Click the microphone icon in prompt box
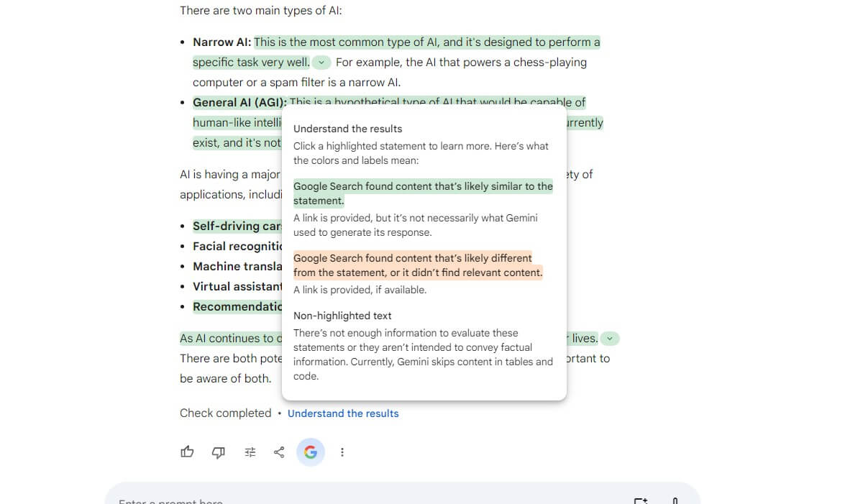 (675, 500)
